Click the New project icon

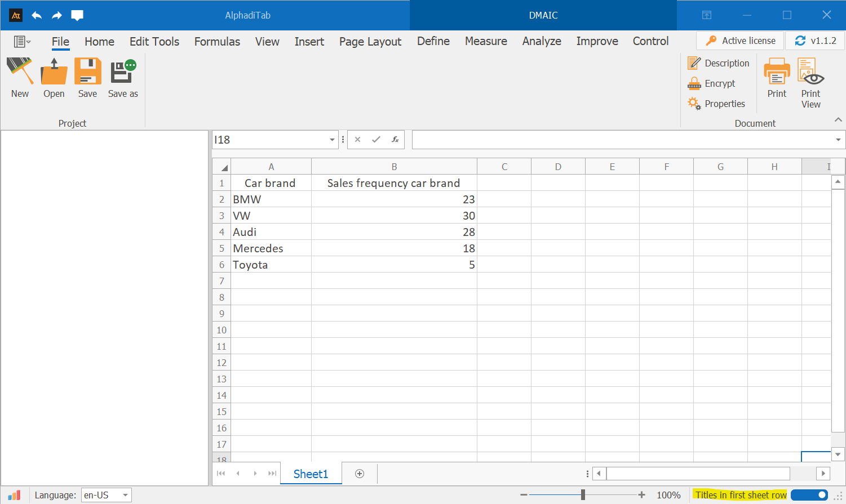(20, 72)
